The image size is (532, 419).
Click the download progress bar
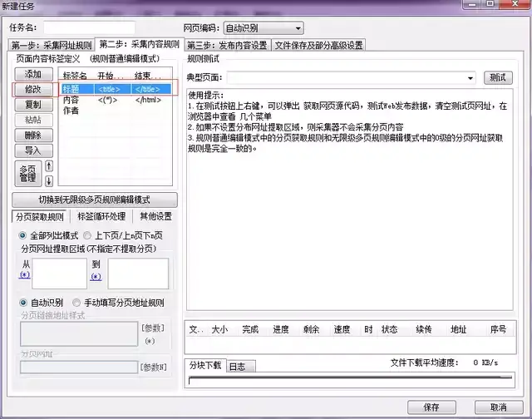[x=350, y=380]
